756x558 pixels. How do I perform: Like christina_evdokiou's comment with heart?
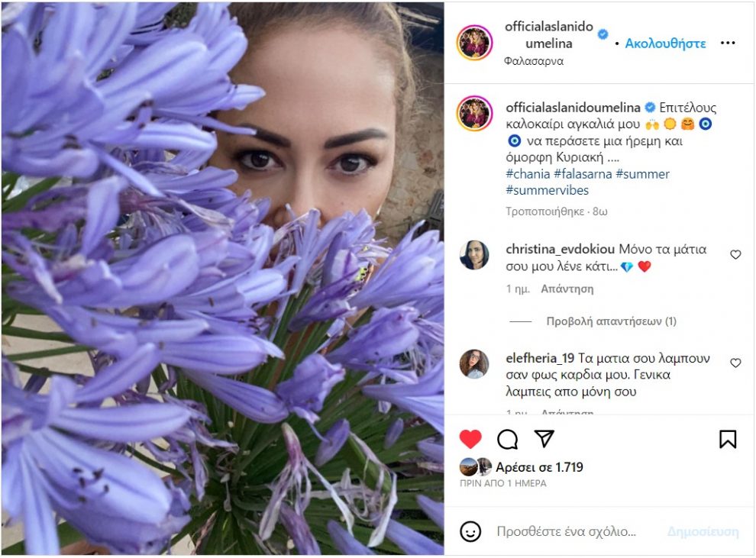click(x=735, y=254)
